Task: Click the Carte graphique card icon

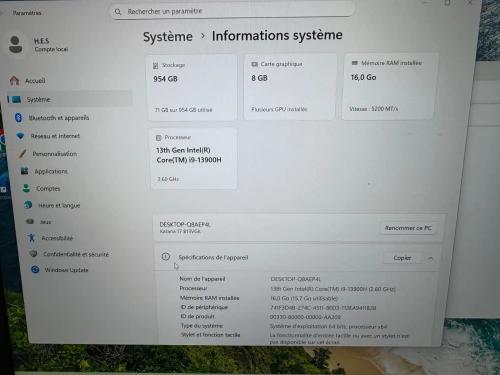Action: [254, 64]
